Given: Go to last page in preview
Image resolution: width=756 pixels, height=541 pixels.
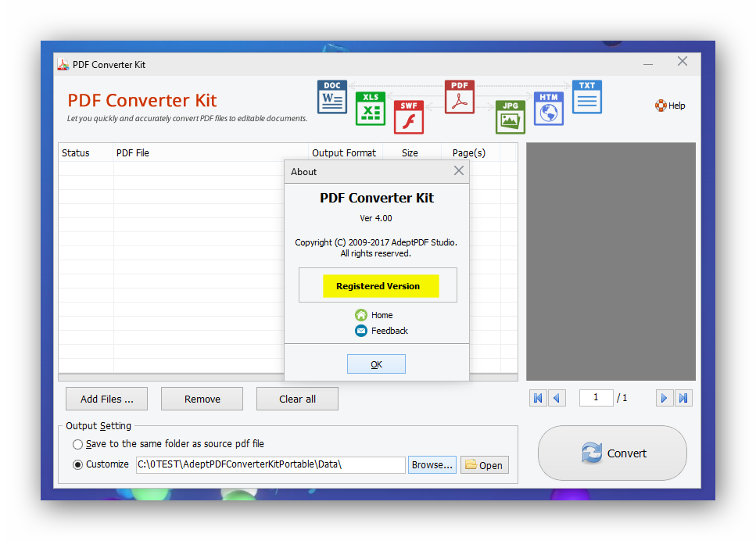Looking at the screenshot, I should 683,398.
